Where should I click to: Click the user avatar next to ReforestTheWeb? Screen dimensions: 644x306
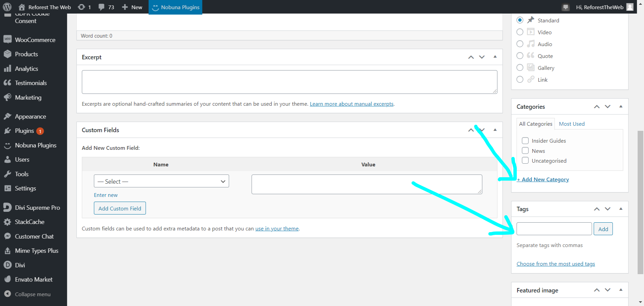click(630, 7)
